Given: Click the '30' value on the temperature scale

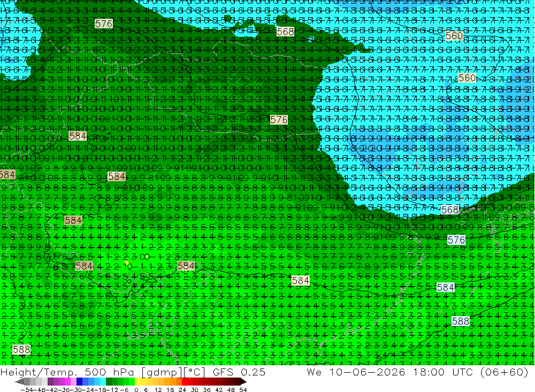Looking at the screenshot, I should click(x=195, y=390).
